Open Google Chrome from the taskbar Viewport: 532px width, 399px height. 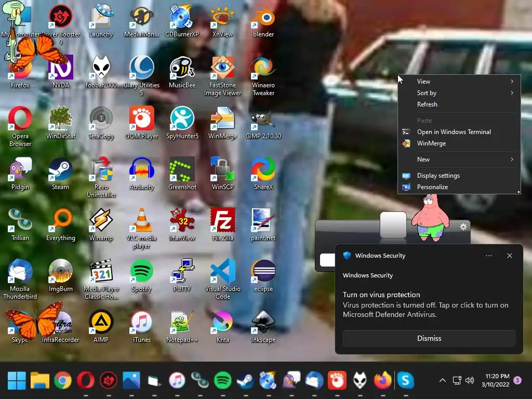(63, 380)
